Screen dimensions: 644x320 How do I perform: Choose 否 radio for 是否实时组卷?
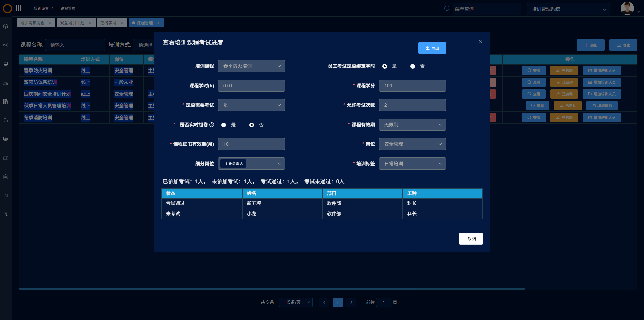[x=252, y=125]
